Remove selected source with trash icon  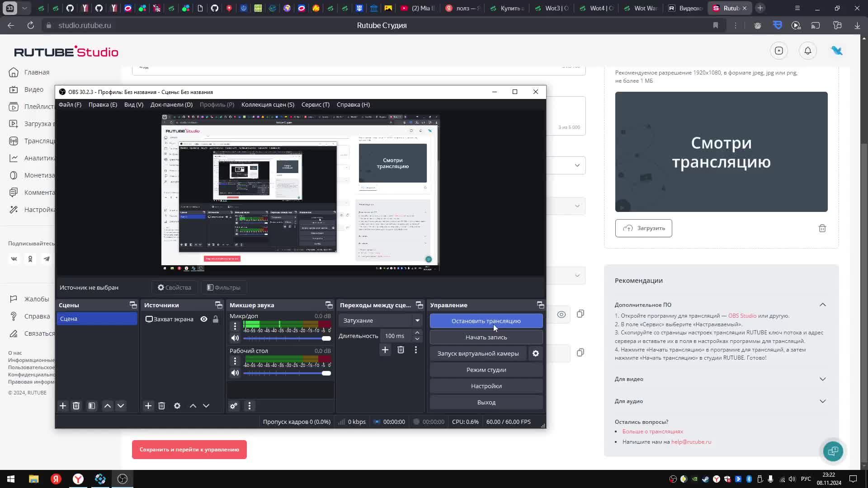[161, 406]
